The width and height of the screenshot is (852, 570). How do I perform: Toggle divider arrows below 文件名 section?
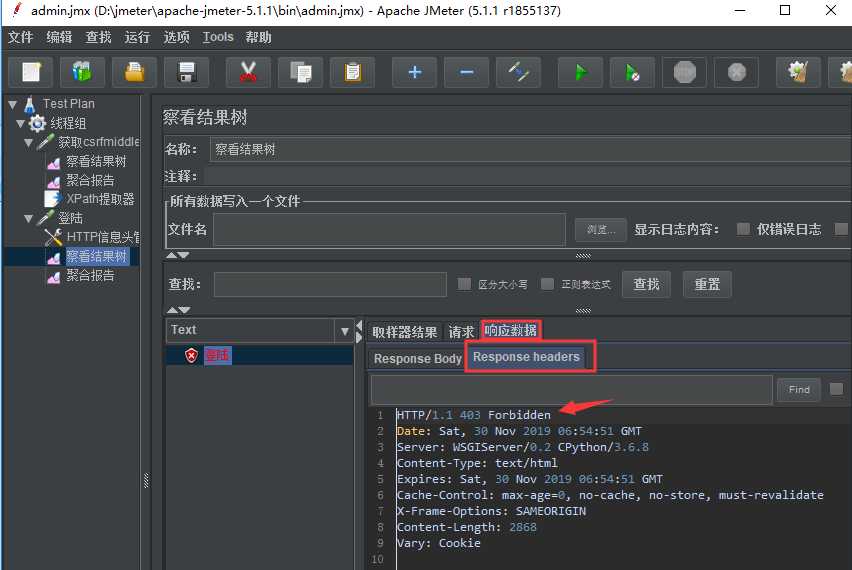(178, 255)
